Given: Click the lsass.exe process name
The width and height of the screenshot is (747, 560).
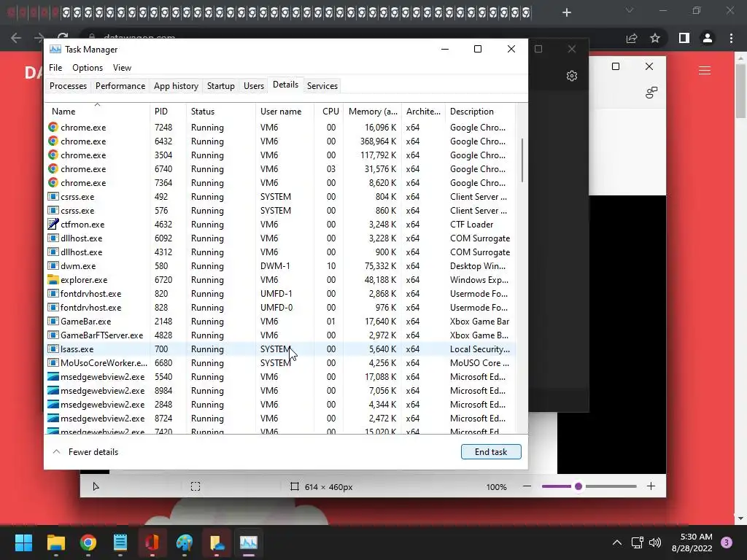Looking at the screenshot, I should point(77,349).
